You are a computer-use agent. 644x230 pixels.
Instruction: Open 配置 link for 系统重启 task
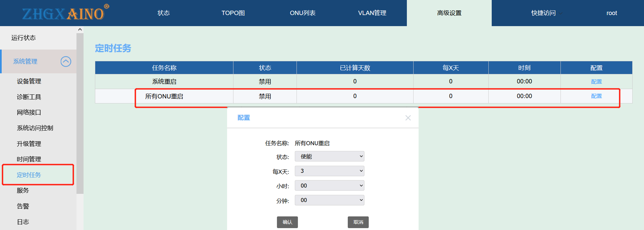coord(596,82)
